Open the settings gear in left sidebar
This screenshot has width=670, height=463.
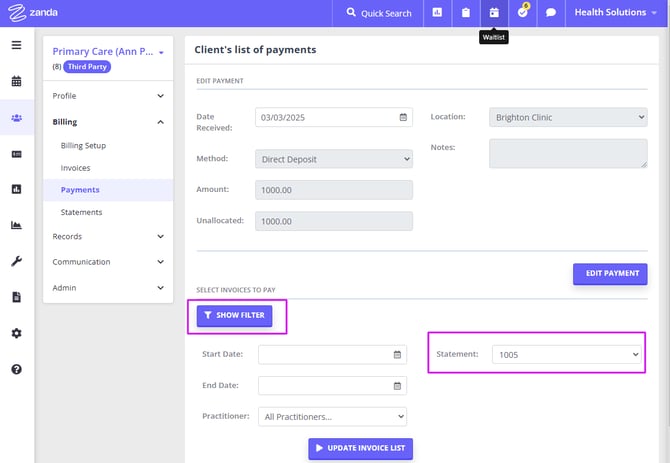(x=16, y=333)
